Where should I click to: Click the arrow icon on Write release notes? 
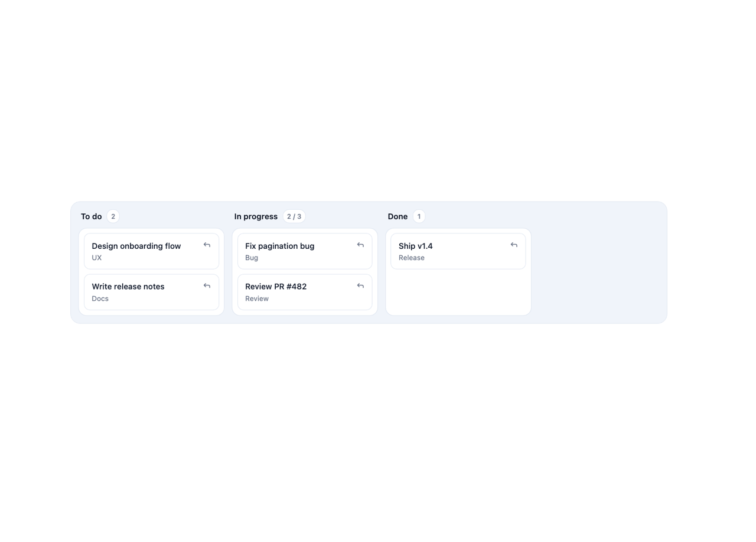pyautogui.click(x=207, y=285)
